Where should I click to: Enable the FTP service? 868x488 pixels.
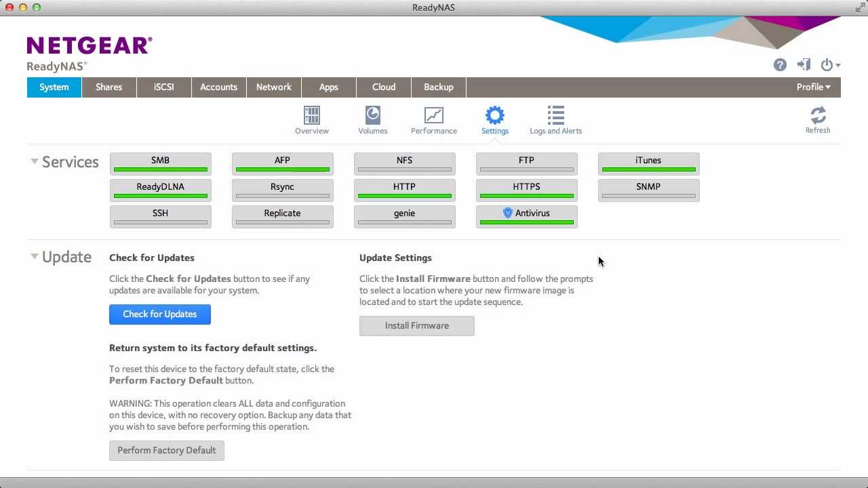[527, 163]
